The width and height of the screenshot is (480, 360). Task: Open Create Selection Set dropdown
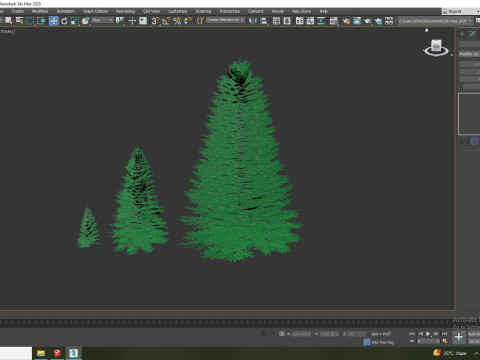coord(225,20)
